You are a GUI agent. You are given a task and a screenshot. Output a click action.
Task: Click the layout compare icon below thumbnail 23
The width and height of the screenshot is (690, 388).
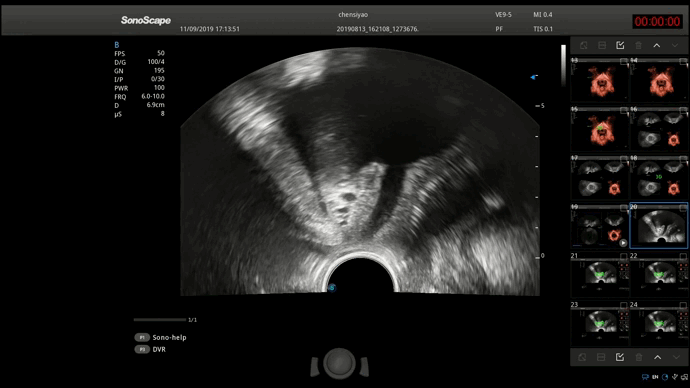(602, 357)
